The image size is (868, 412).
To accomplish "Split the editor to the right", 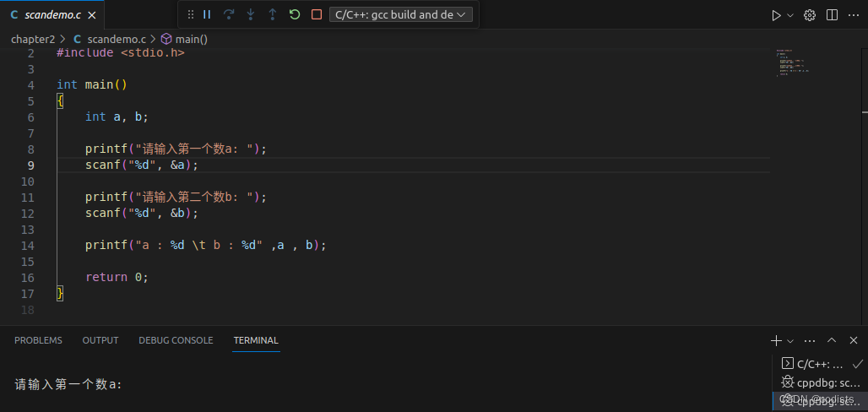I will click(x=832, y=15).
